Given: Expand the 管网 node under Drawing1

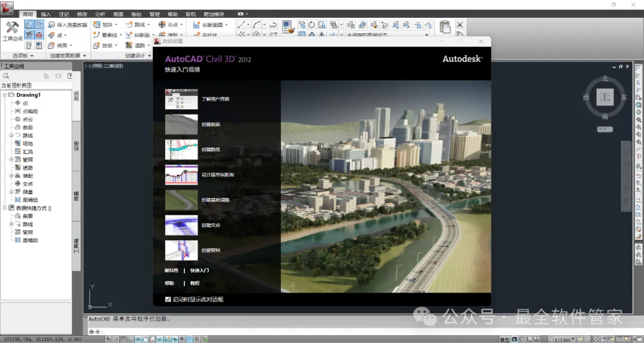Looking at the screenshot, I should point(11,159).
